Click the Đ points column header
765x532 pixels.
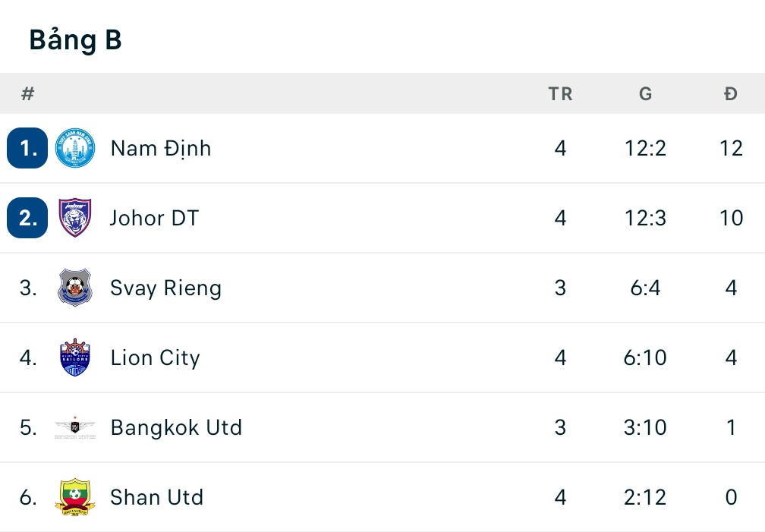(731, 93)
